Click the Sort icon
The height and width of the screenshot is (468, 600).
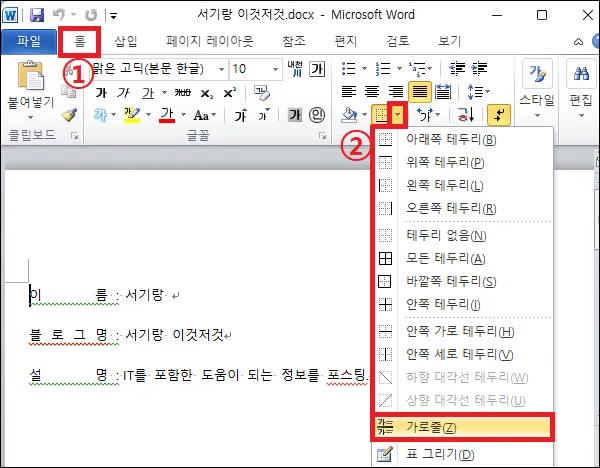[466, 115]
